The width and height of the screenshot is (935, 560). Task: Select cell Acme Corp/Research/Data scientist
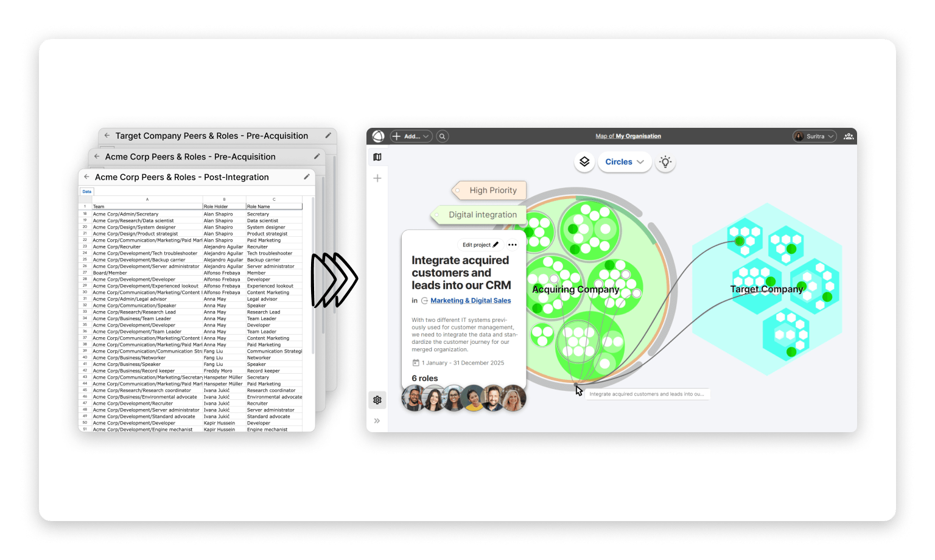(x=147, y=220)
